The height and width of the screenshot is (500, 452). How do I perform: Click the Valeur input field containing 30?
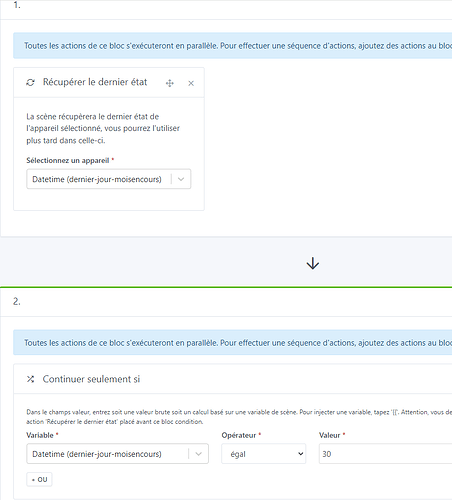click(385, 454)
